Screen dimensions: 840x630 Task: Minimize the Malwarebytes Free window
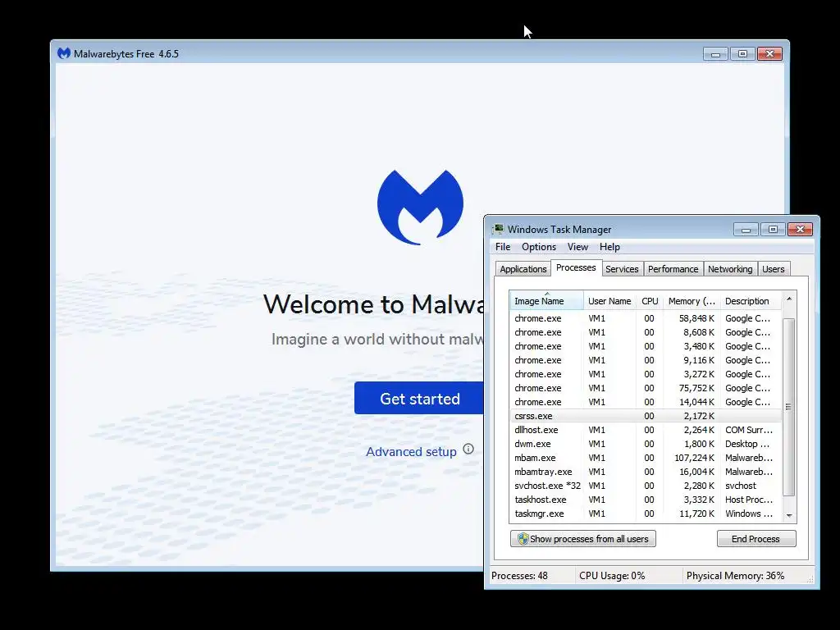[715, 53]
